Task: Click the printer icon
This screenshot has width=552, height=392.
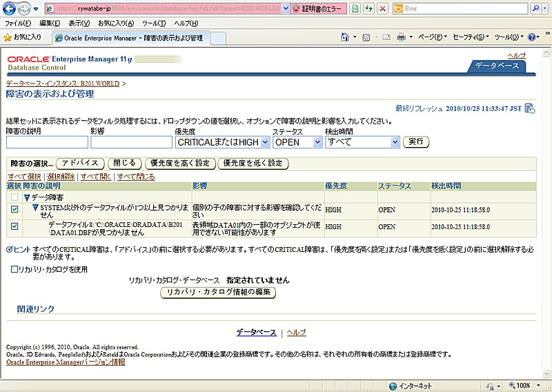Action: tap(401, 37)
